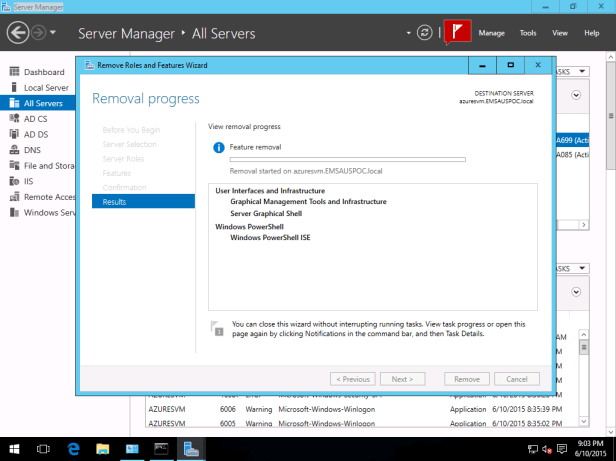Viewport: 616px width, 461px height.
Task: Launch Edge from the taskbar
Action: [73, 449]
